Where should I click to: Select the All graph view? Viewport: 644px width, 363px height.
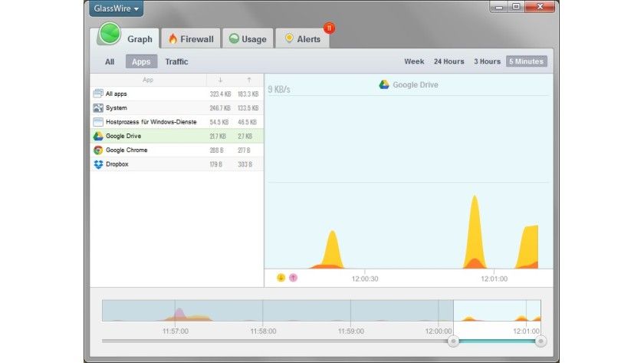coord(110,61)
